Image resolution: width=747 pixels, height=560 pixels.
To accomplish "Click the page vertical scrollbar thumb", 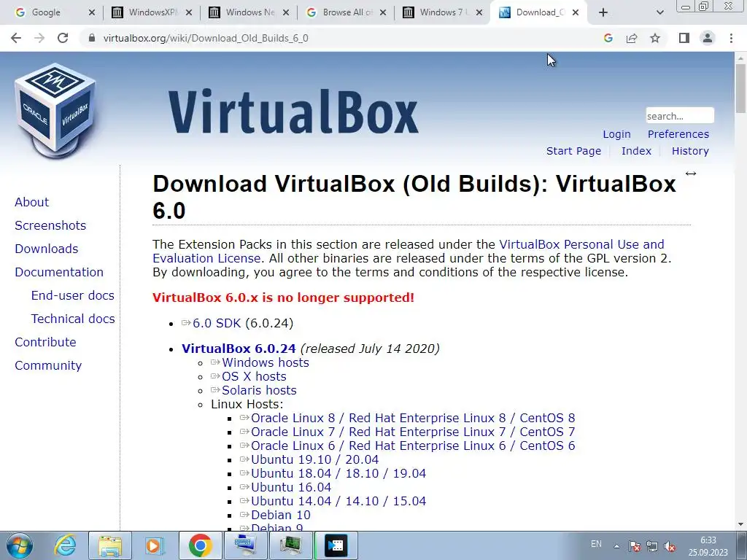I will pyautogui.click(x=740, y=88).
